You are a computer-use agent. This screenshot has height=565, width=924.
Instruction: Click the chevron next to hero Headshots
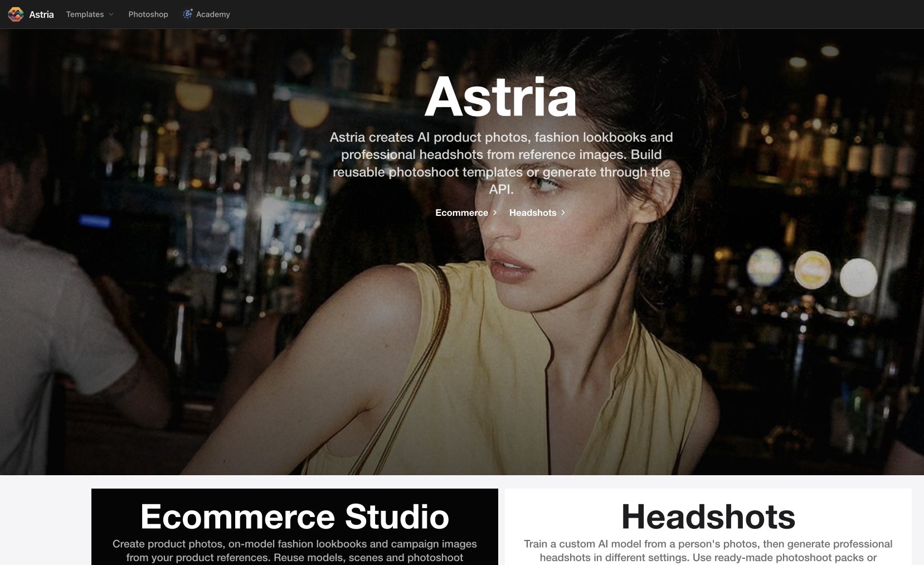click(563, 213)
